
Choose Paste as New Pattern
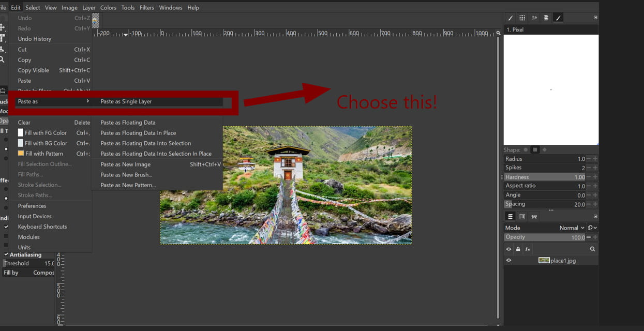point(157,185)
